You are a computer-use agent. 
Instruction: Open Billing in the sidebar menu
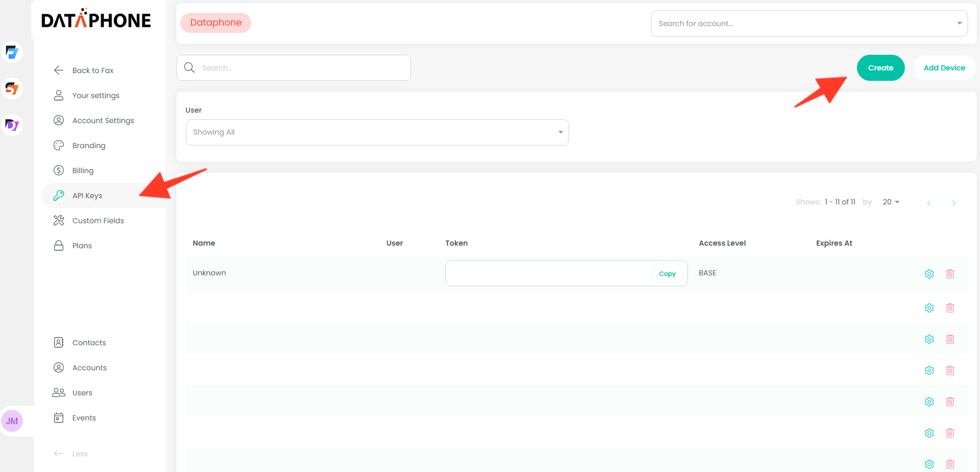point(83,171)
